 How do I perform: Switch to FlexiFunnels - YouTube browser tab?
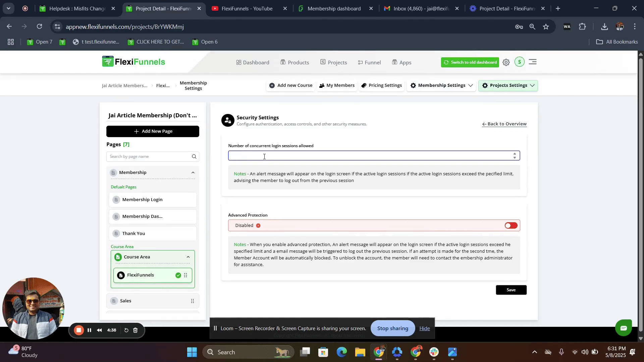(x=247, y=8)
